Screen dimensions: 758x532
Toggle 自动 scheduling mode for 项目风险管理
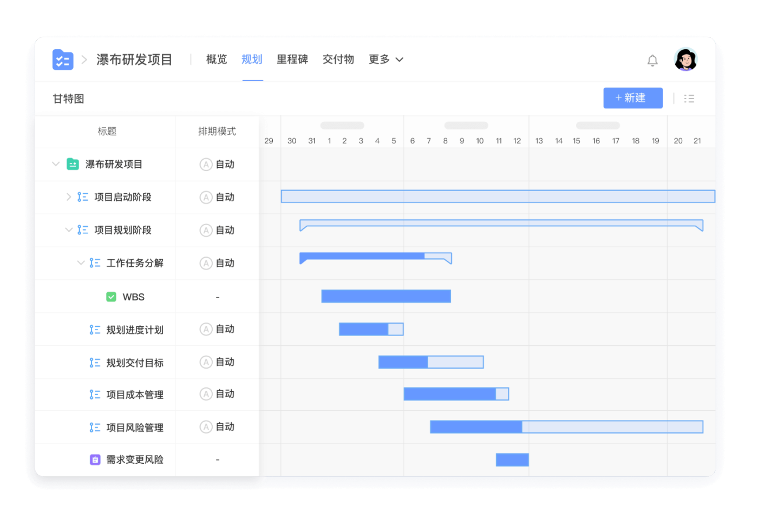coord(217,426)
